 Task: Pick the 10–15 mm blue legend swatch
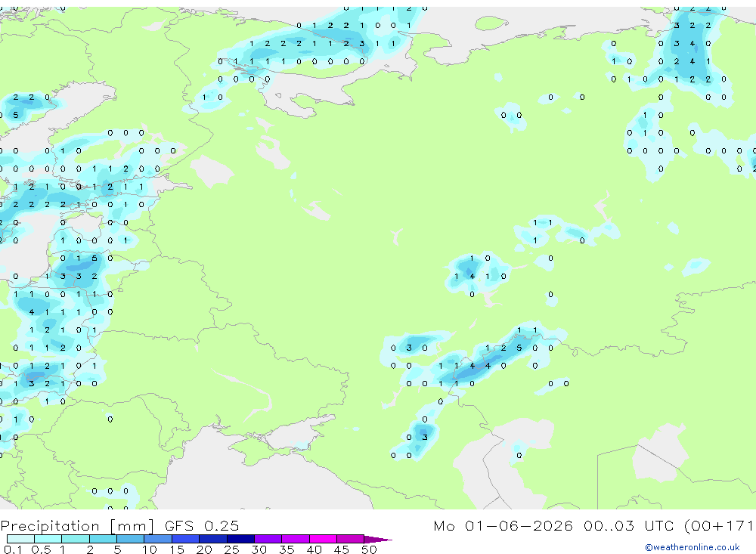point(158,539)
